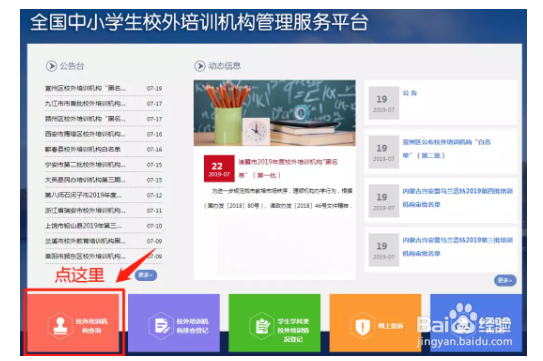The image size is (543, 361).
Task: Open the 兰溪市校外教育培训机构 notice
Action: tap(103, 241)
